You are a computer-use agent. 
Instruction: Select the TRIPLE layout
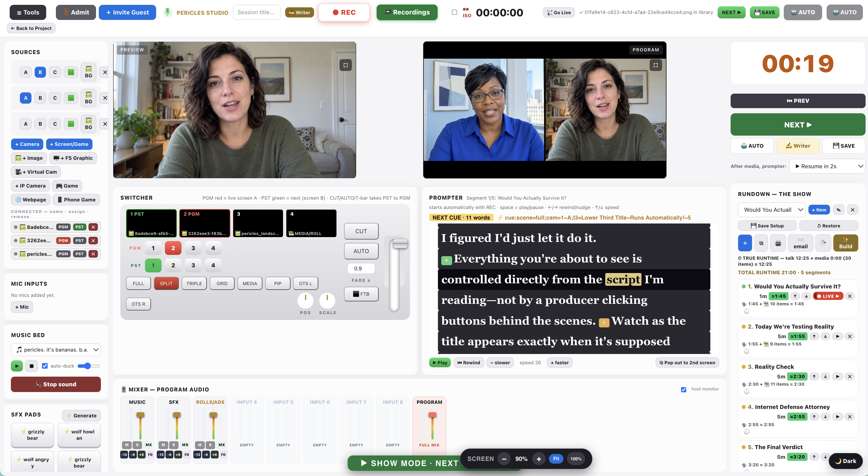194,283
